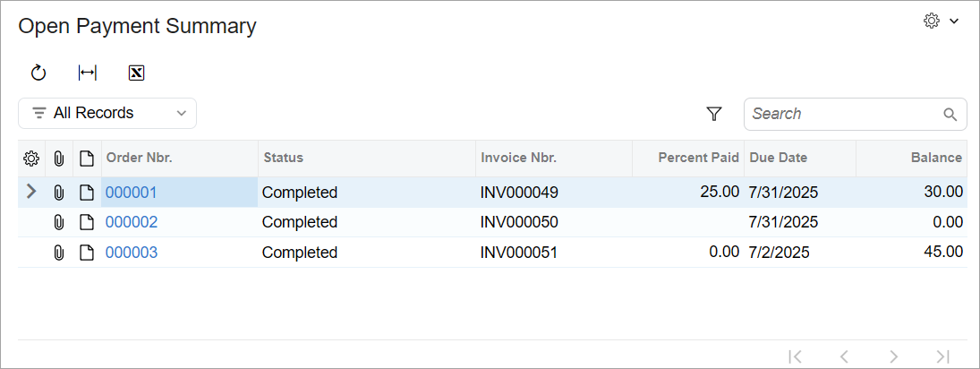
Task: Open notes icon for order 000002
Action: [x=87, y=222]
